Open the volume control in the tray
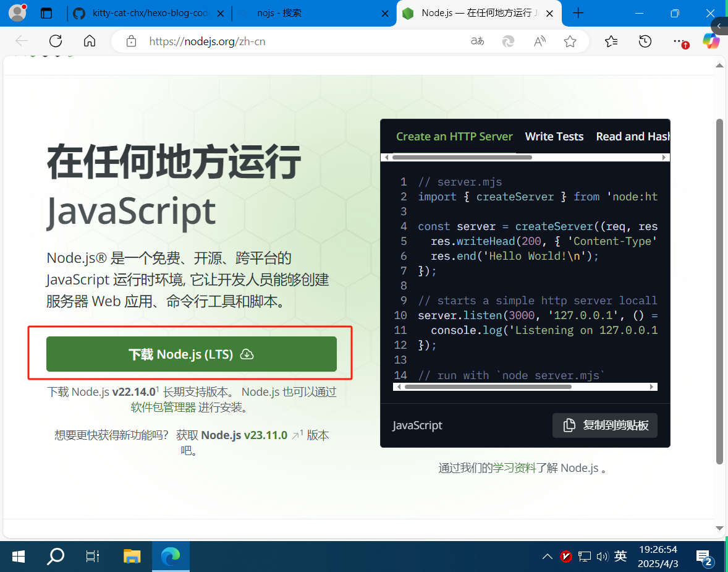 (x=602, y=556)
